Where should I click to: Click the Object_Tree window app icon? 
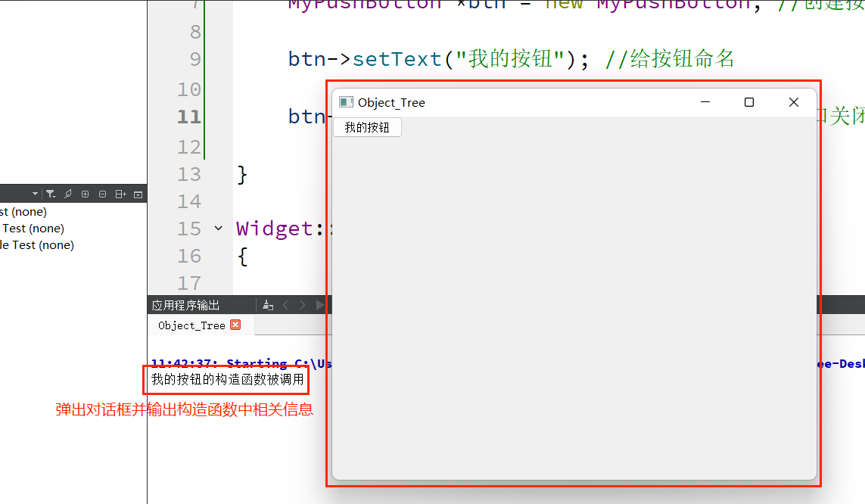tap(346, 102)
